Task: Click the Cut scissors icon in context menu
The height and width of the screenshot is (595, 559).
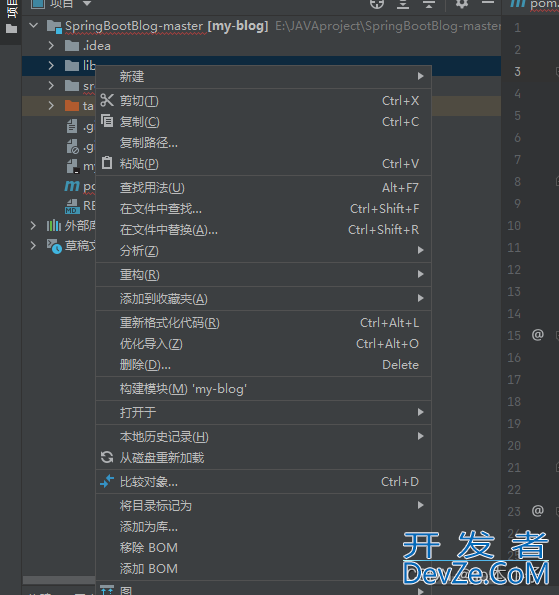Action: (x=107, y=101)
